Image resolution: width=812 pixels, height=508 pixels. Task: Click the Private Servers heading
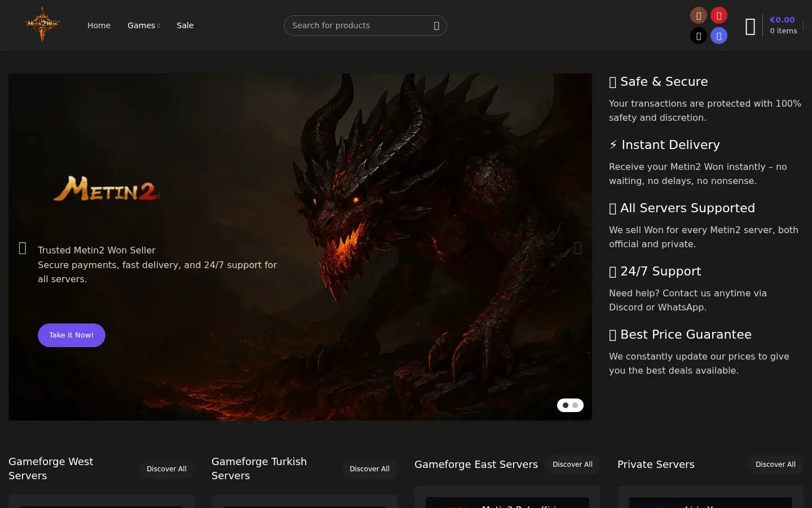[656, 465]
